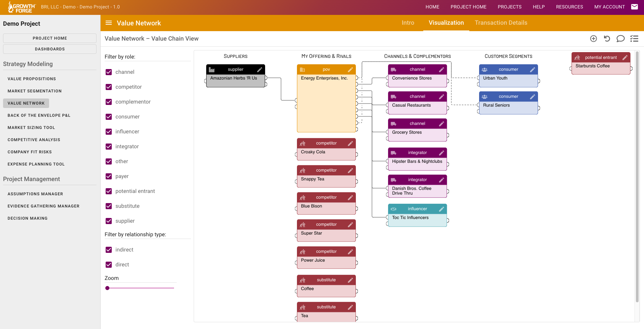
Task: Toggle the payer role filter
Action: point(109,176)
